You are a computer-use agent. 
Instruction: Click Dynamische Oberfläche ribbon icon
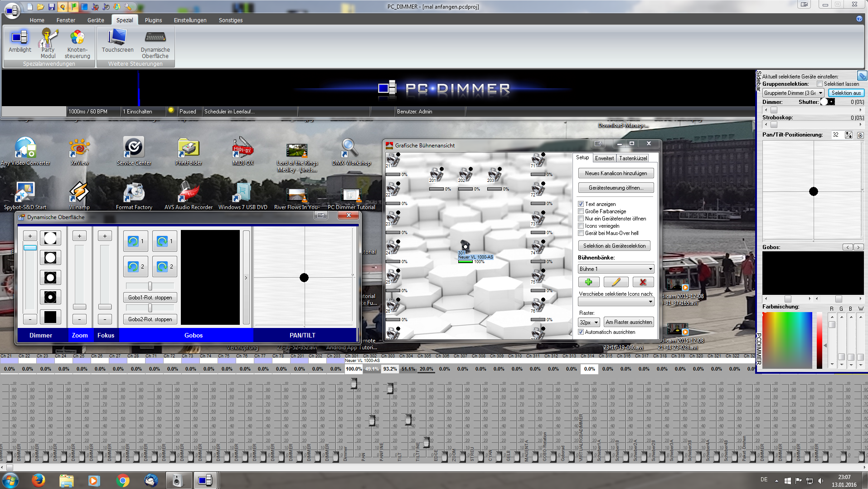pyautogui.click(x=155, y=44)
